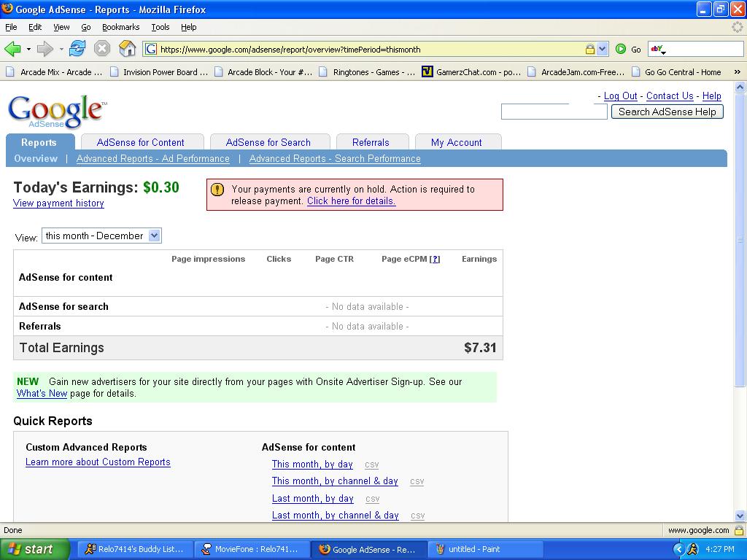Click the Home icon in toolbar
This screenshot has height=560, width=747.
127,49
